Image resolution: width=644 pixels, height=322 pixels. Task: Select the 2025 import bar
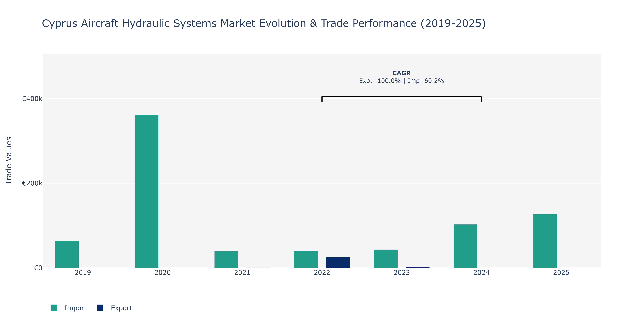pos(545,241)
